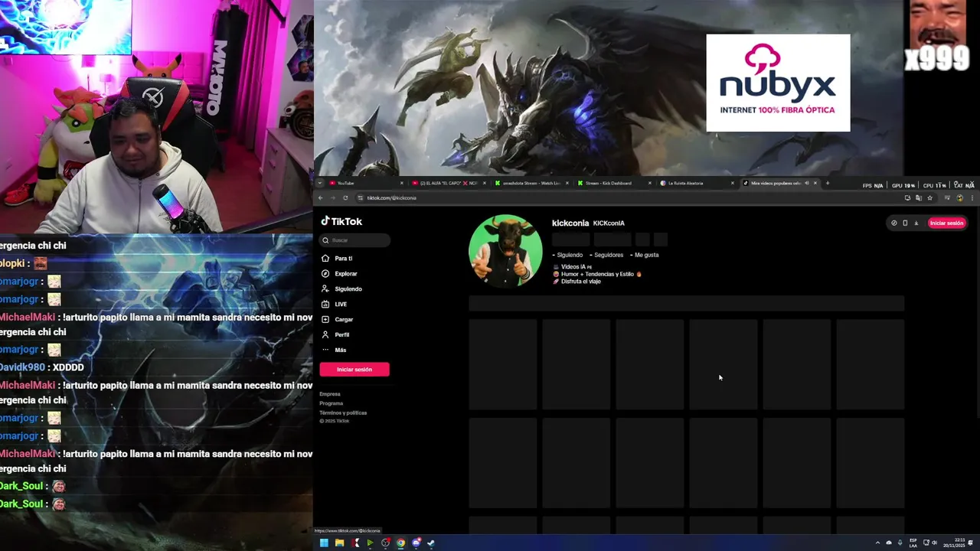
Task: Click Iniciar sesión button at top right
Action: (x=946, y=223)
